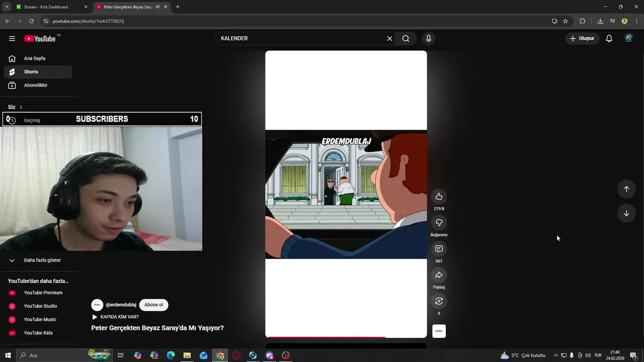Open the YouTube hamburger guide menu
This screenshot has height=362, width=644.
12,39
